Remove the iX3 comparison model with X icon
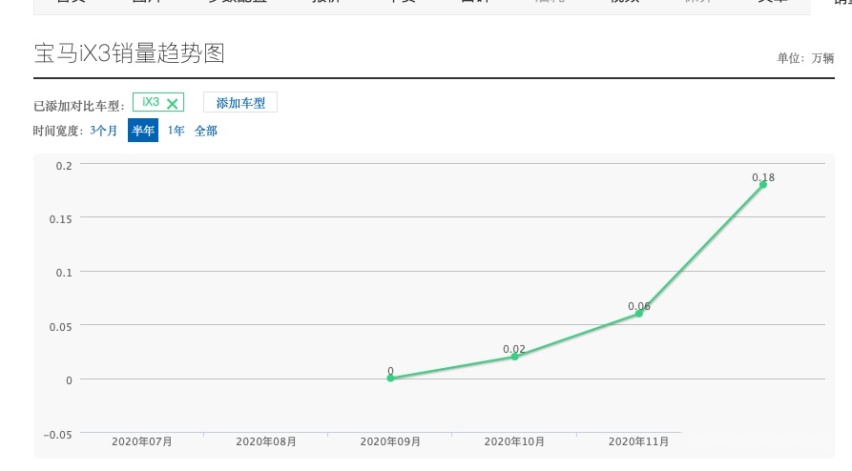 pyautogui.click(x=172, y=103)
